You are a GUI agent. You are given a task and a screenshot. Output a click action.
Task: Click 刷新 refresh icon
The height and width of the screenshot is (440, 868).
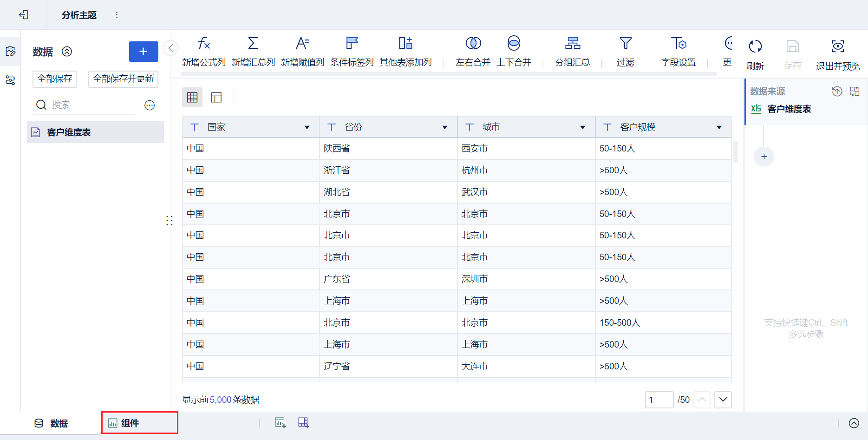[755, 54]
